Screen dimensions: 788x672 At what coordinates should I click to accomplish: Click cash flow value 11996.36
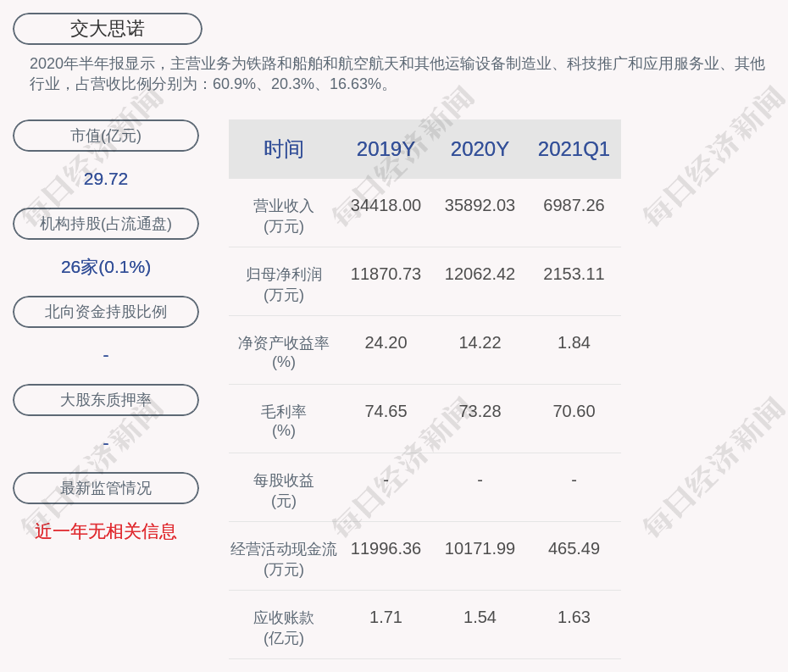(386, 548)
